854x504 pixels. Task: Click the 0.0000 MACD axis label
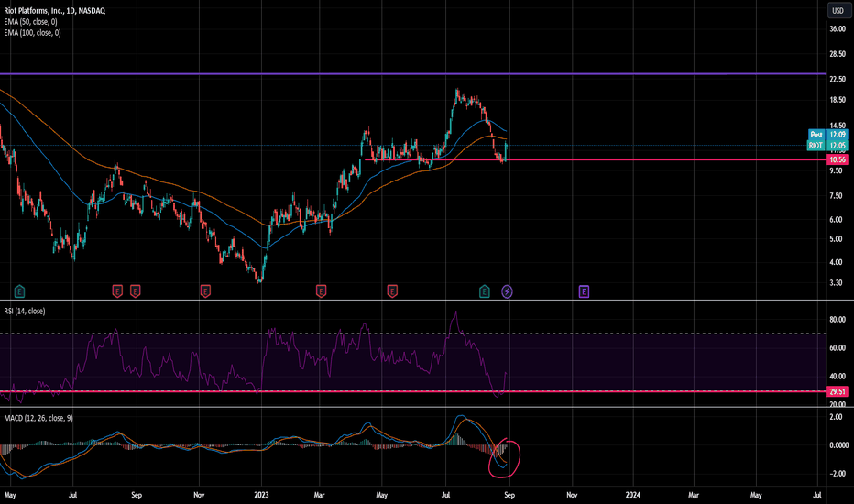(838, 445)
